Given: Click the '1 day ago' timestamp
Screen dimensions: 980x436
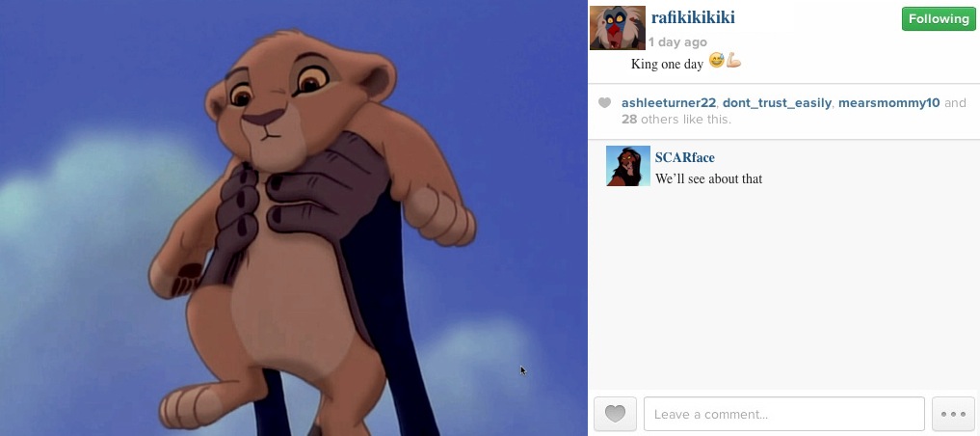Looking at the screenshot, I should pyautogui.click(x=677, y=41).
